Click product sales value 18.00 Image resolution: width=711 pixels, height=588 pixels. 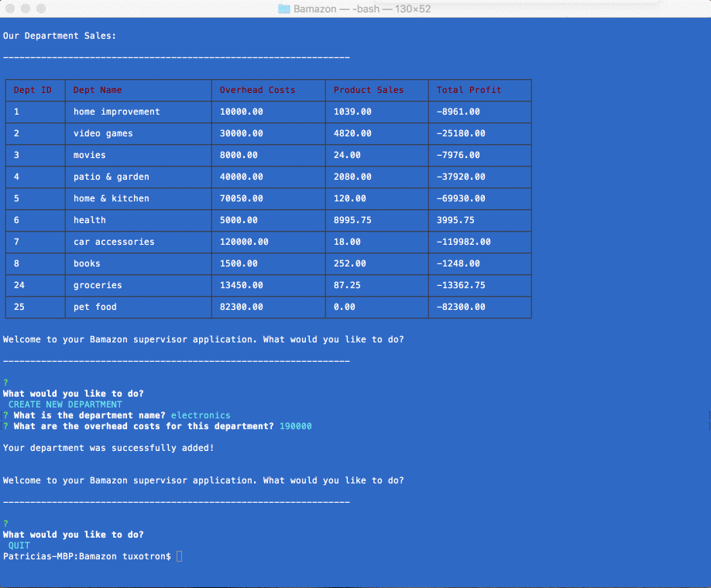pyautogui.click(x=347, y=242)
